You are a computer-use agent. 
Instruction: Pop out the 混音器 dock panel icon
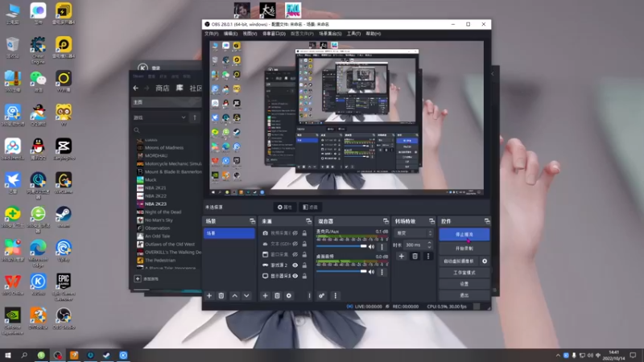(x=386, y=221)
